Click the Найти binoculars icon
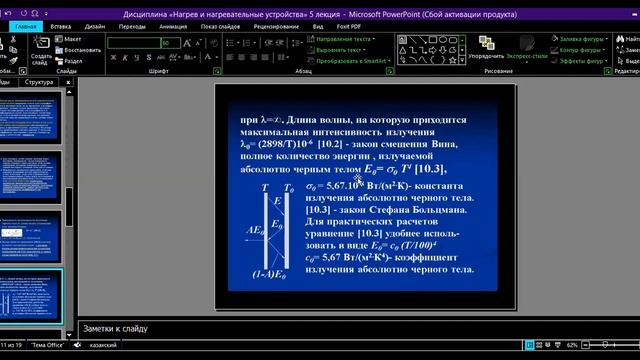 click(620, 39)
